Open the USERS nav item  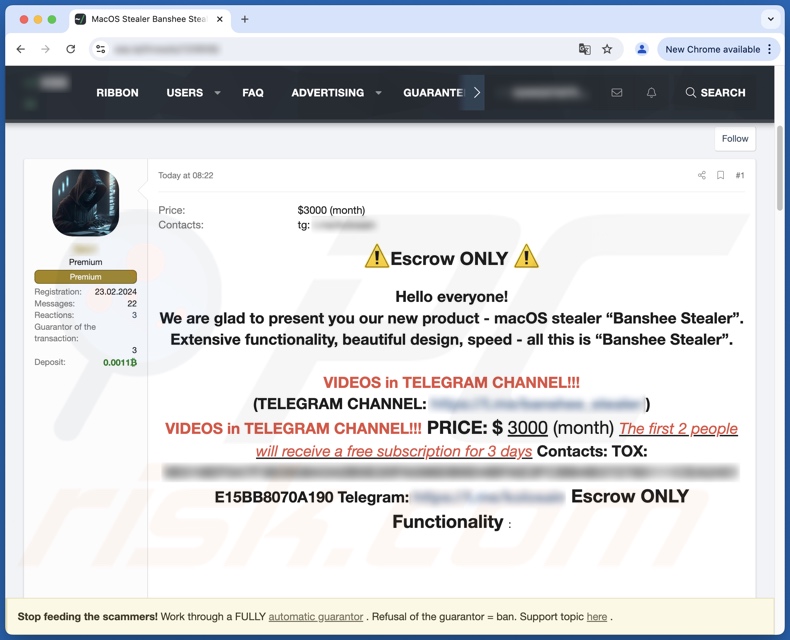[x=184, y=93]
